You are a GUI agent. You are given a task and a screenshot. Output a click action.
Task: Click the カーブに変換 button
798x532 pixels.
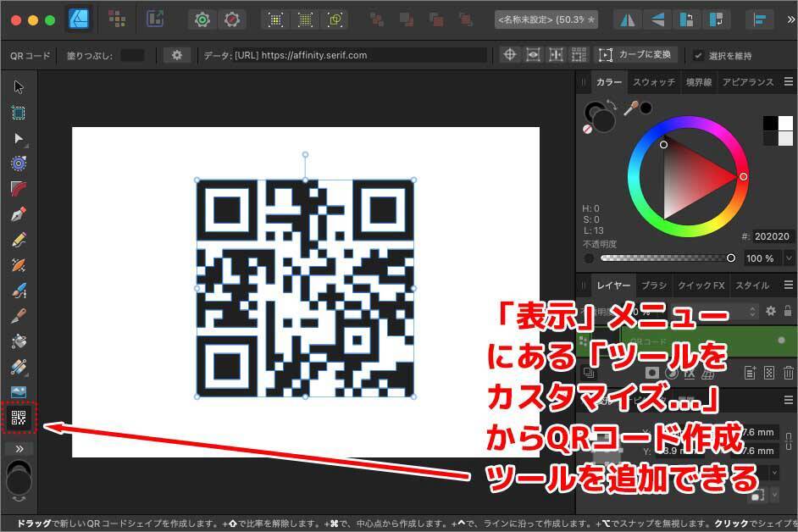[x=635, y=55]
